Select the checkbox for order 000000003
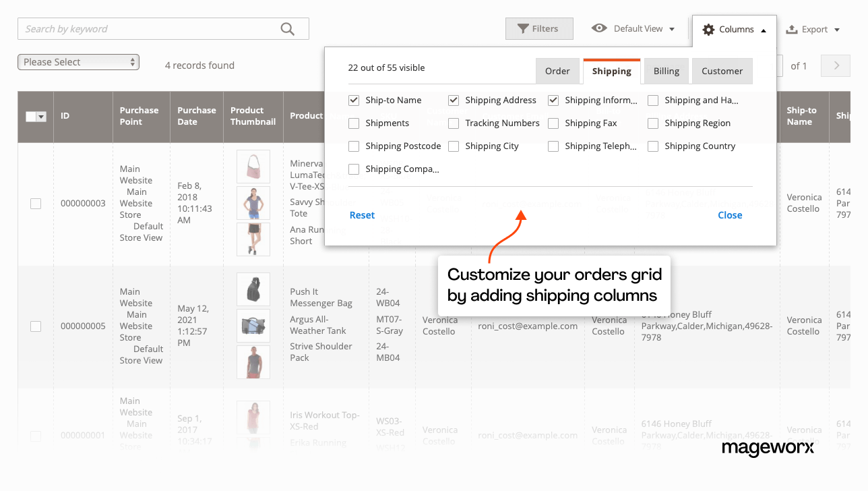Image resolution: width=868 pixels, height=491 pixels. [x=36, y=203]
